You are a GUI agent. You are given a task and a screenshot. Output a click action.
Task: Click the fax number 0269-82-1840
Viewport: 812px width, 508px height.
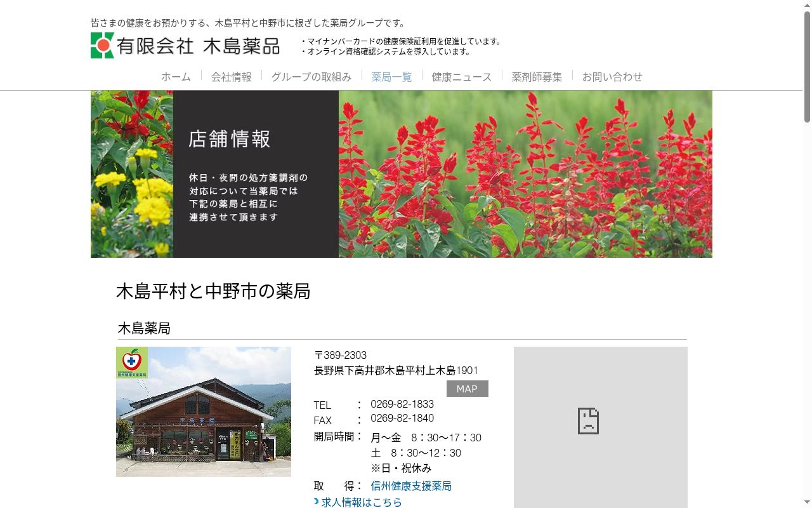[402, 418]
